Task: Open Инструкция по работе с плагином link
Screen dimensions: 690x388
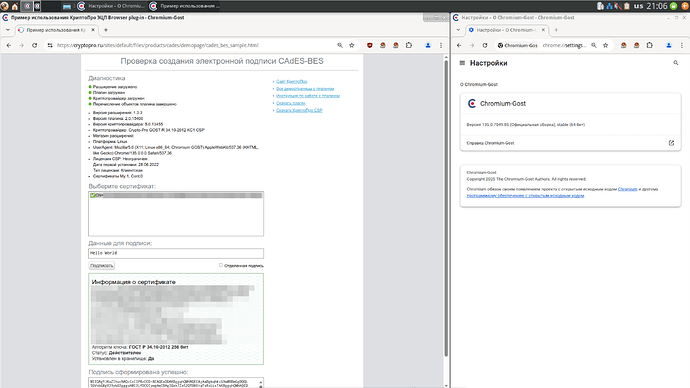Action: (308, 95)
